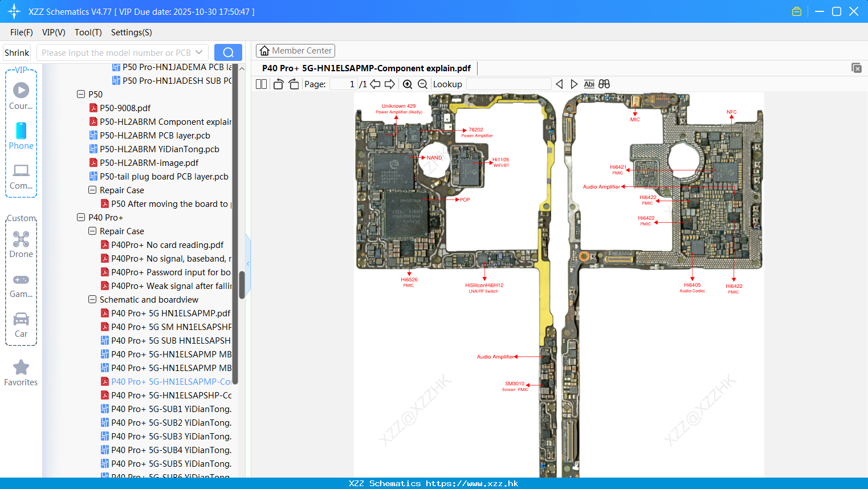Click the Lookup text field
868x489 pixels.
(509, 84)
